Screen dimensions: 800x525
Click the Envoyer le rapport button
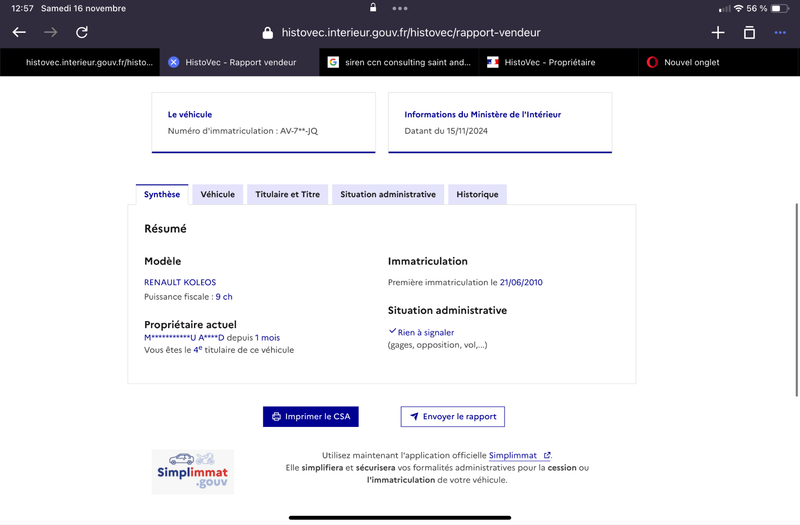(x=453, y=416)
